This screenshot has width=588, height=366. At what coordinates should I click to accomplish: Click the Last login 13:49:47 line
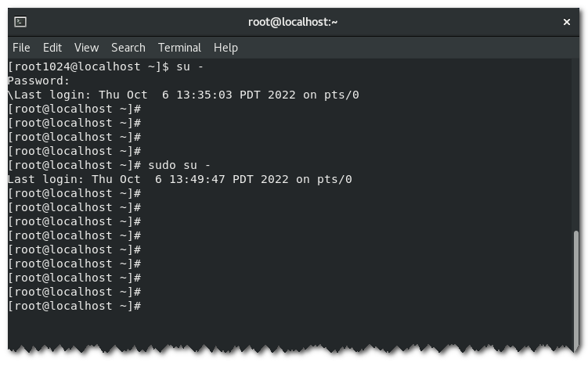coord(180,179)
